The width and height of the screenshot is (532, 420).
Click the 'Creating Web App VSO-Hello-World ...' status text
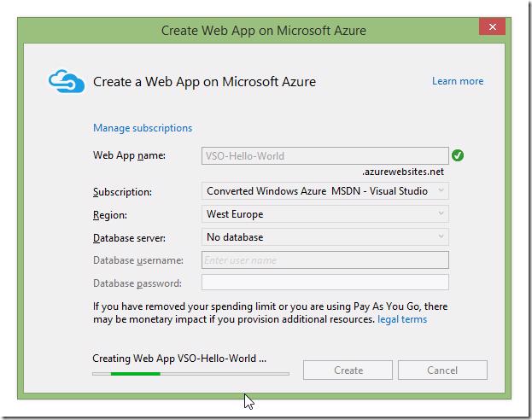(179, 359)
